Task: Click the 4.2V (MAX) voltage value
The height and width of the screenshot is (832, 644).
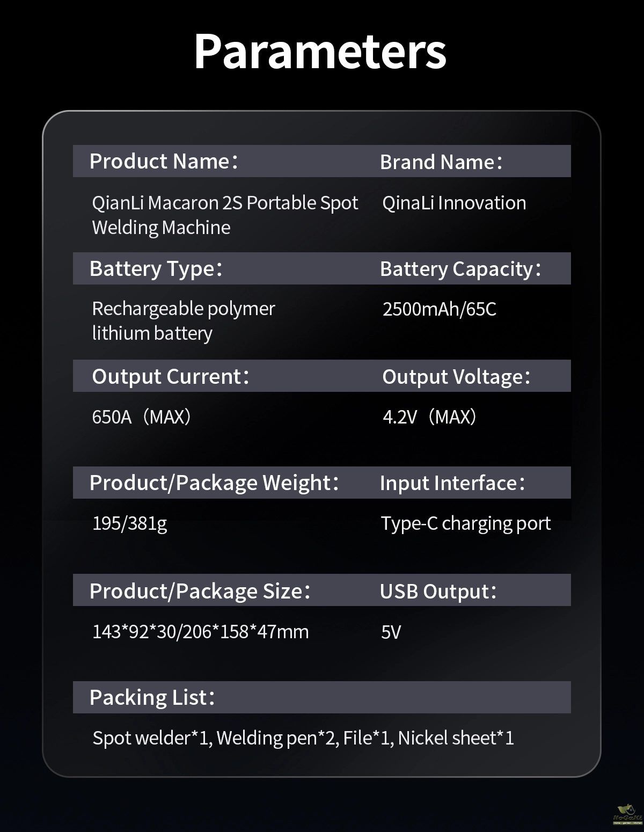Action: (429, 417)
